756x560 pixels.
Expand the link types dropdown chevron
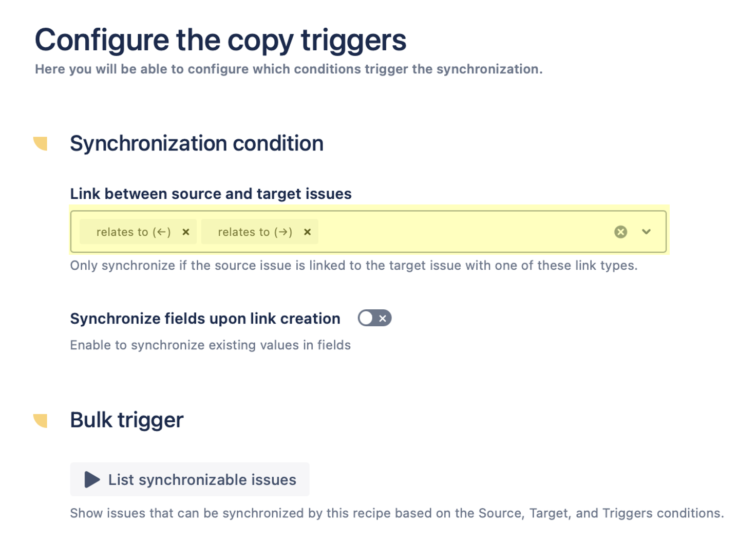646,232
